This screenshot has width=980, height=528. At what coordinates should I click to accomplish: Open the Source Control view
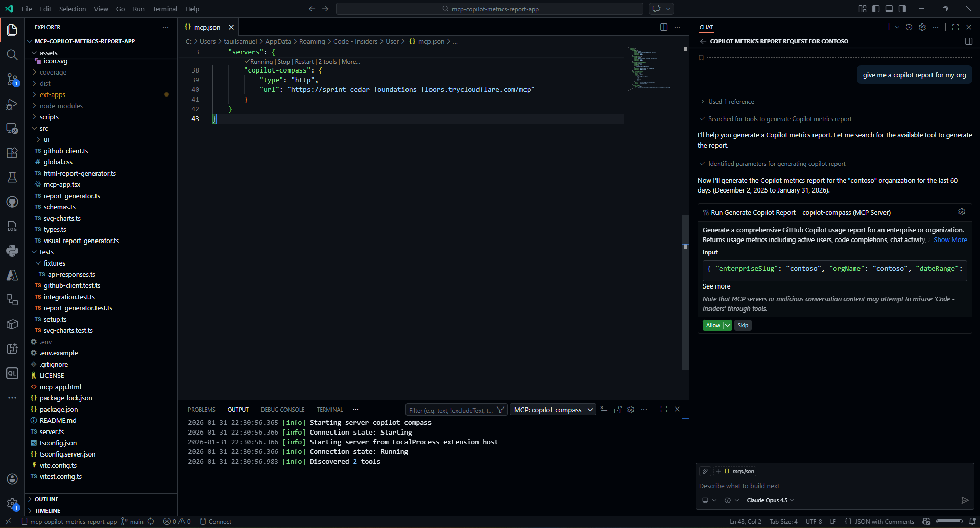12,79
